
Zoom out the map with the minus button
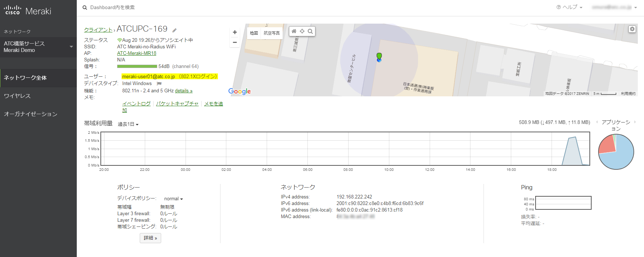coord(235,42)
